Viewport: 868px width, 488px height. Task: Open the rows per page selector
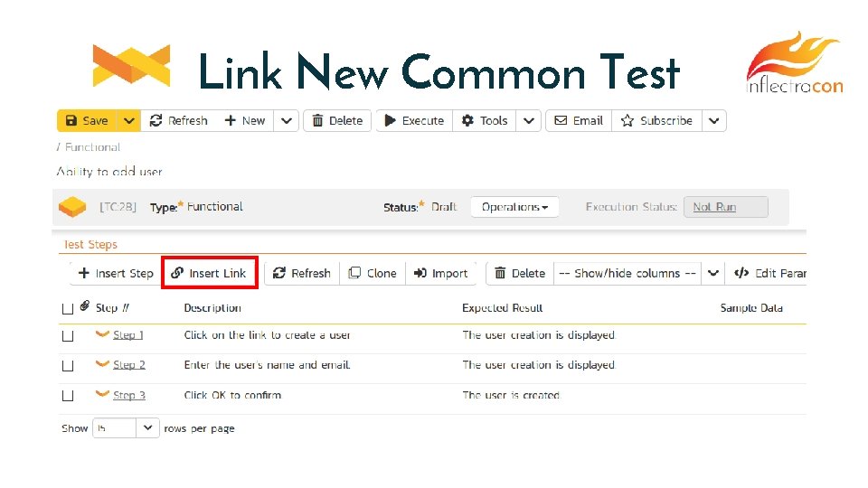point(126,428)
